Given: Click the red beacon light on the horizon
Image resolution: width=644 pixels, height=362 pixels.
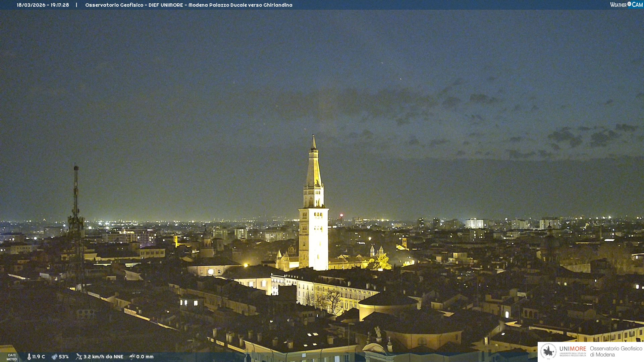Looking at the screenshot, I should pos(341,215).
